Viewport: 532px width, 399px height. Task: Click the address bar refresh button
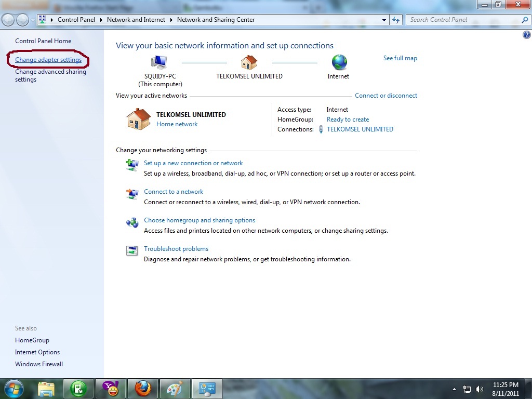(x=396, y=20)
